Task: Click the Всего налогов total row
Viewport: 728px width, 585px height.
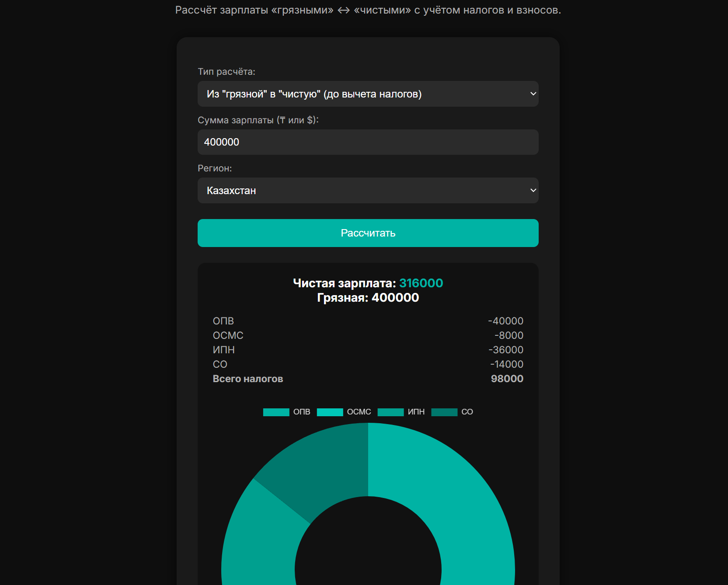Action: point(368,379)
